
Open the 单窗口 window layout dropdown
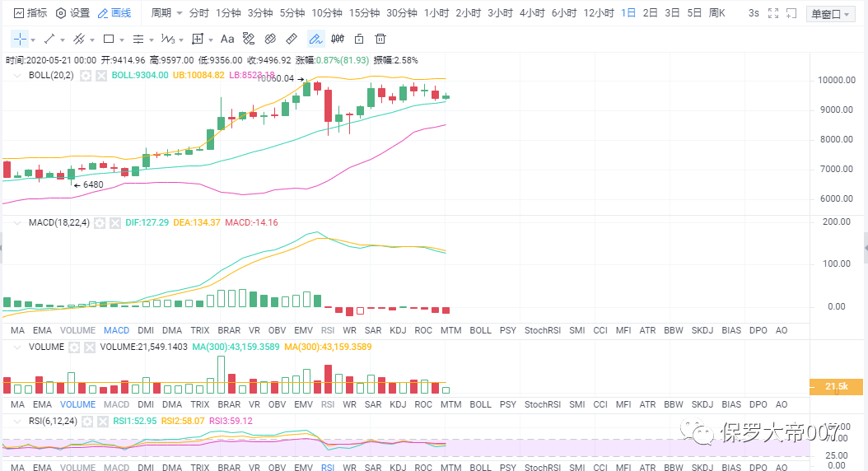coord(830,14)
